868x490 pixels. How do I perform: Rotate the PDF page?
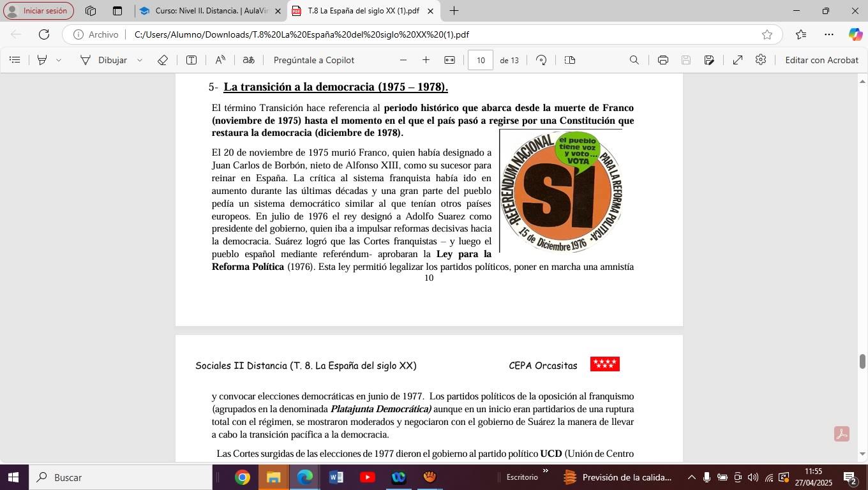pos(541,60)
